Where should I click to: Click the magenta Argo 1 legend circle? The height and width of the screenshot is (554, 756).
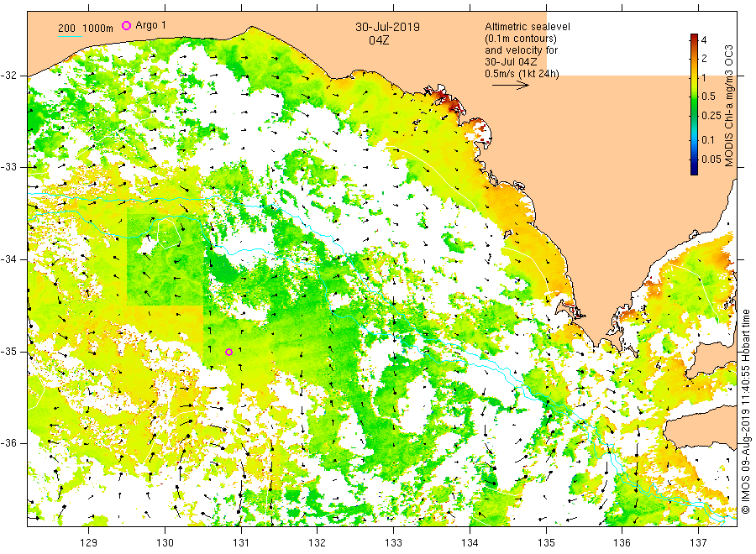click(126, 25)
